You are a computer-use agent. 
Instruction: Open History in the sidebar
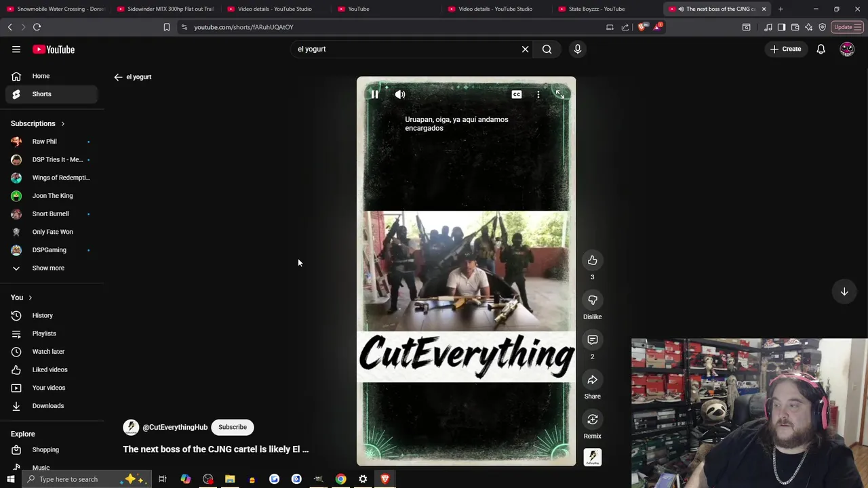[52, 315]
